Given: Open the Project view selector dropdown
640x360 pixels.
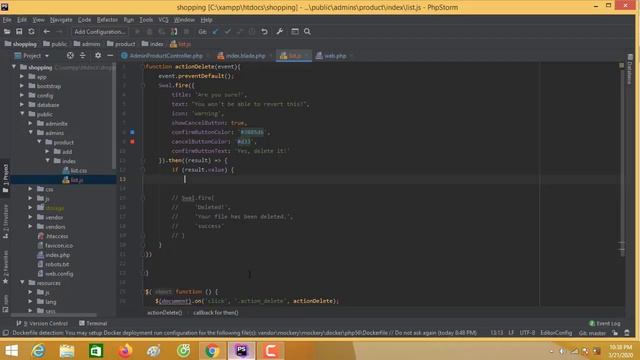Looking at the screenshot, I should coord(32,56).
